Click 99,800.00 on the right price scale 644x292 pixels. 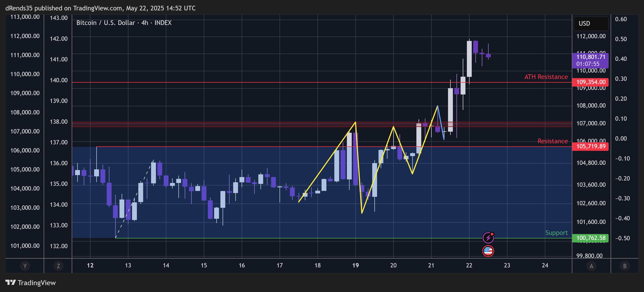pos(590,256)
